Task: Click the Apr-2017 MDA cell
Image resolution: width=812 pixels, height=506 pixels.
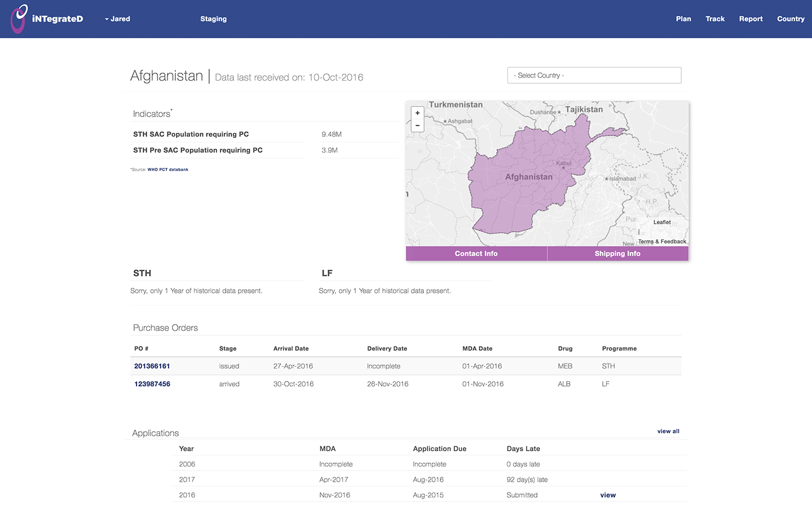Action: pos(334,480)
